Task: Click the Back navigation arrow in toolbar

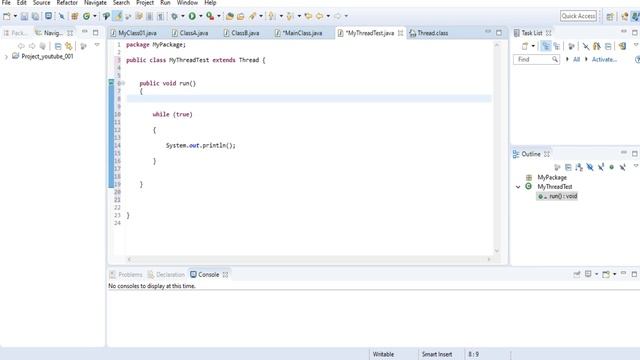Action: (319, 16)
